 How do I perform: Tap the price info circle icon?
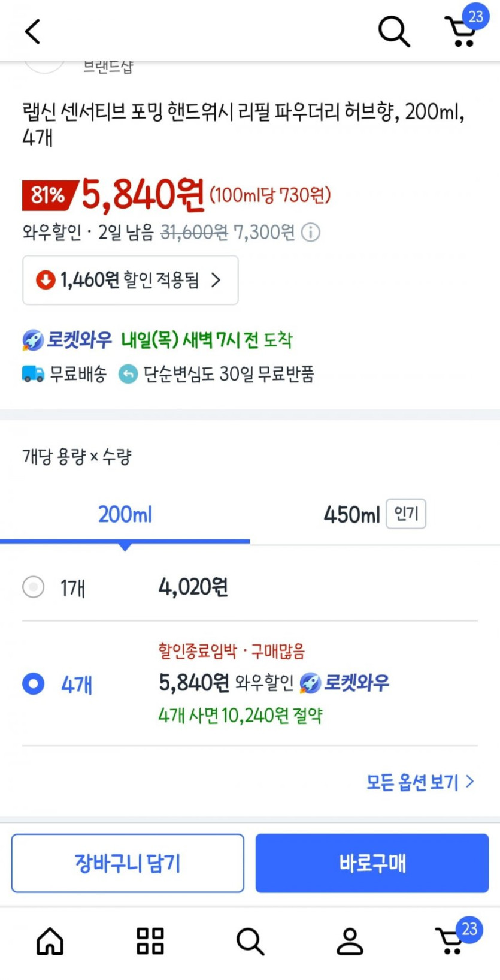click(310, 232)
